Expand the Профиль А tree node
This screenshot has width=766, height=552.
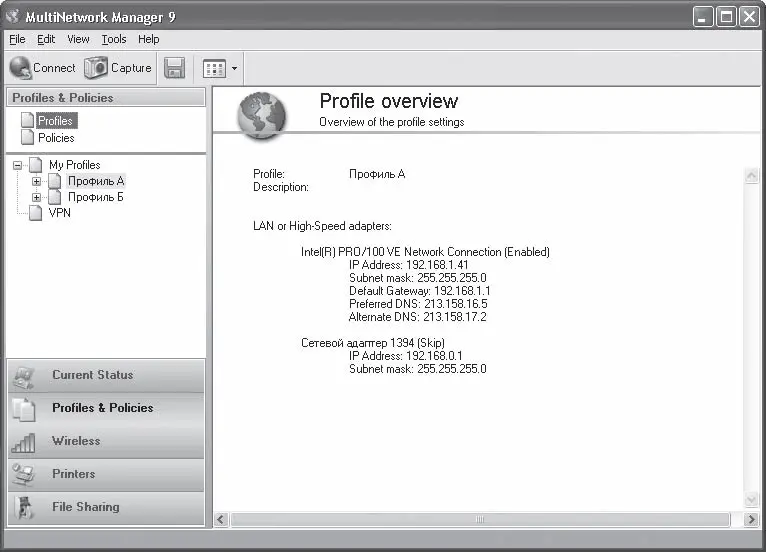point(36,181)
